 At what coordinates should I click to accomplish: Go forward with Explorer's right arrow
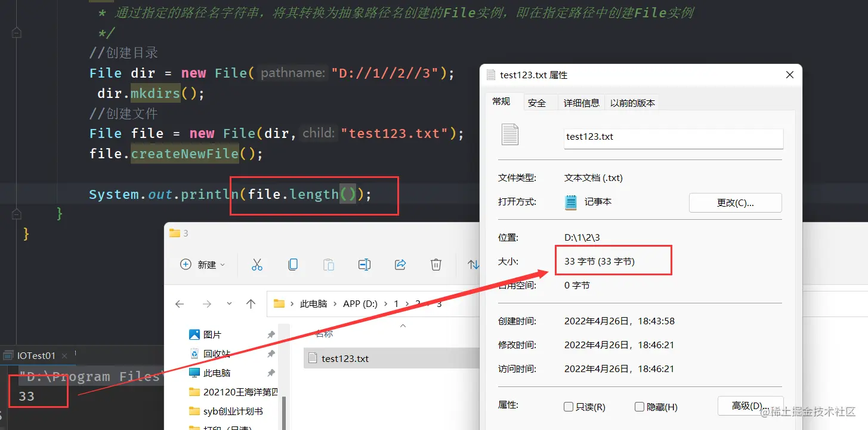point(207,304)
